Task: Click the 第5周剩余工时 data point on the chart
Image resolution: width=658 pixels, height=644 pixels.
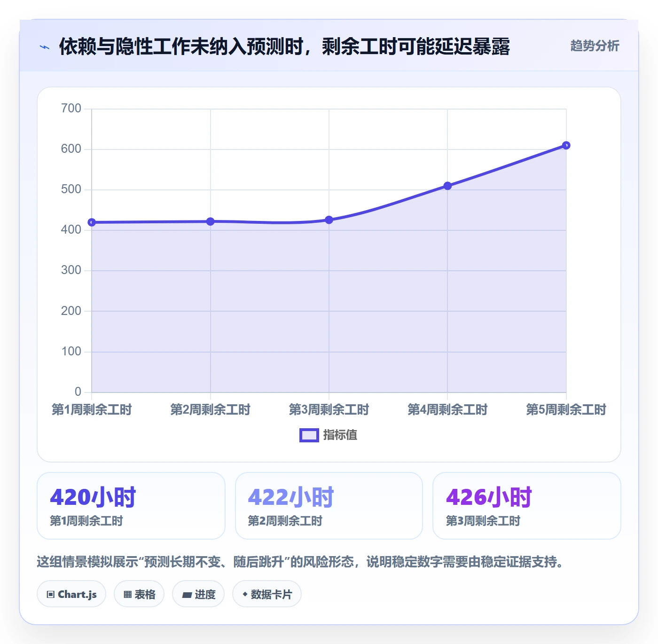Action: point(566,145)
